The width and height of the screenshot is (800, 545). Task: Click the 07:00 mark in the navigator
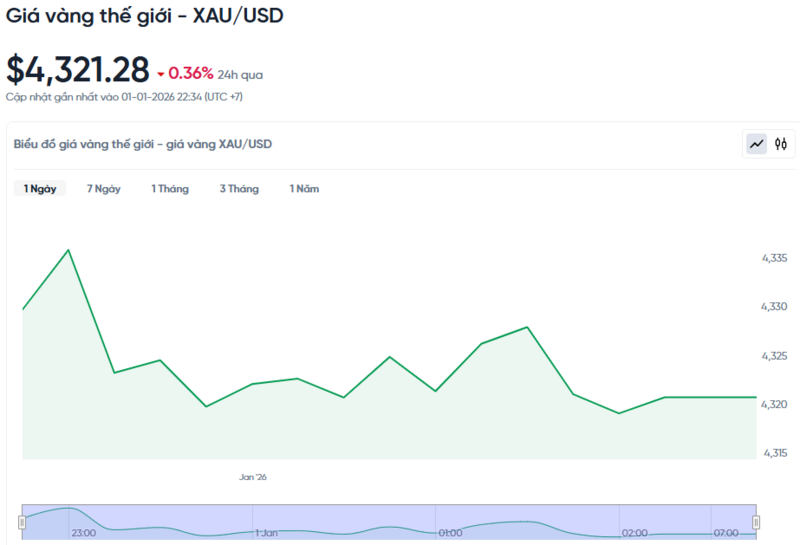point(726,533)
